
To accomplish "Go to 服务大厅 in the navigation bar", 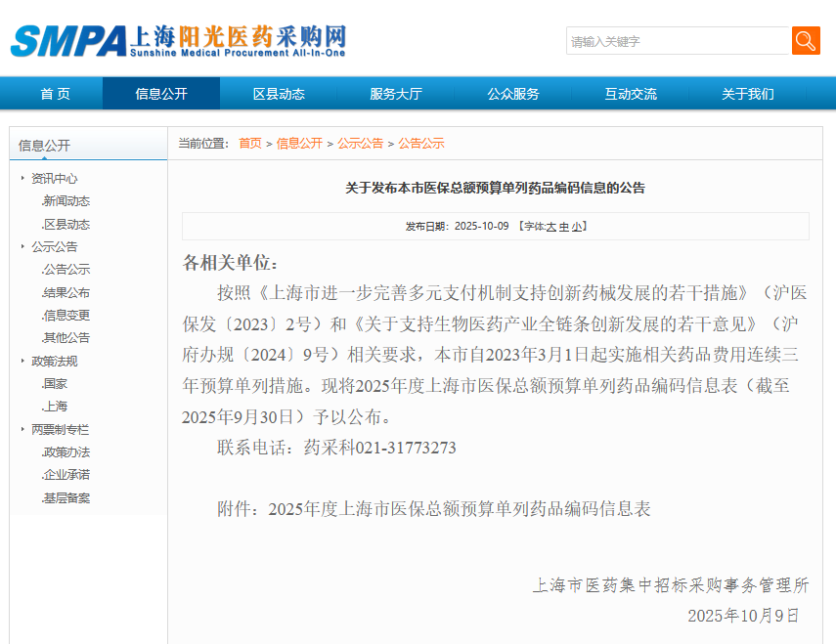I will (x=396, y=94).
